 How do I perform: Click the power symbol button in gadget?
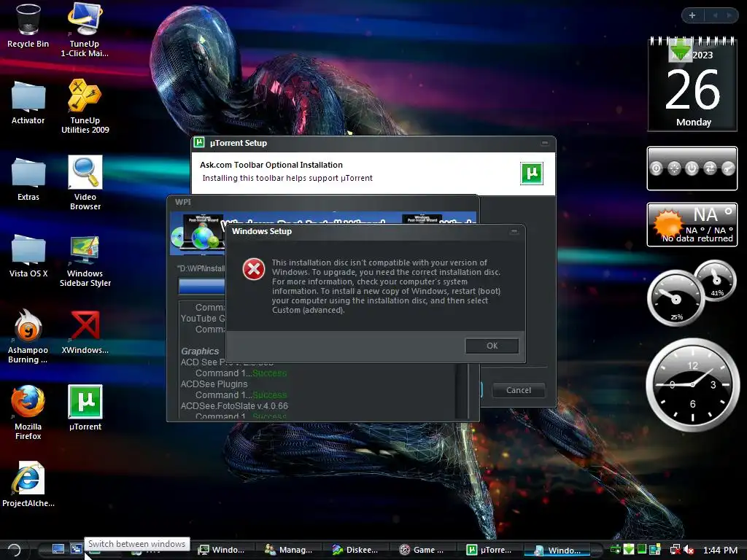click(x=692, y=168)
